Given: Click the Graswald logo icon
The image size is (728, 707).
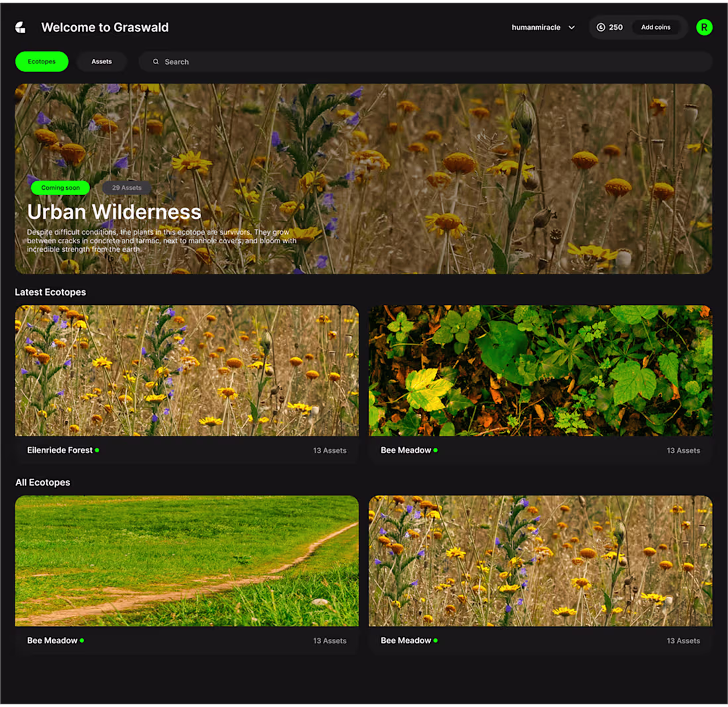Looking at the screenshot, I should pos(20,27).
